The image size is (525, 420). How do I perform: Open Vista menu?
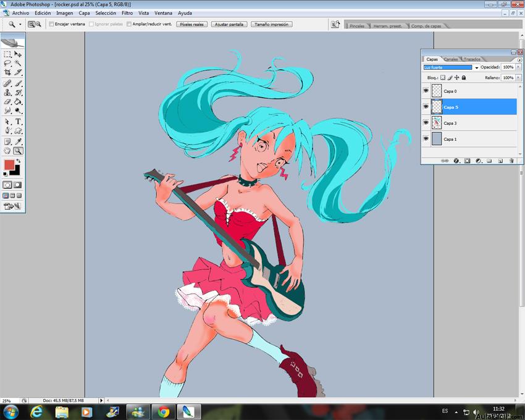coord(144,13)
